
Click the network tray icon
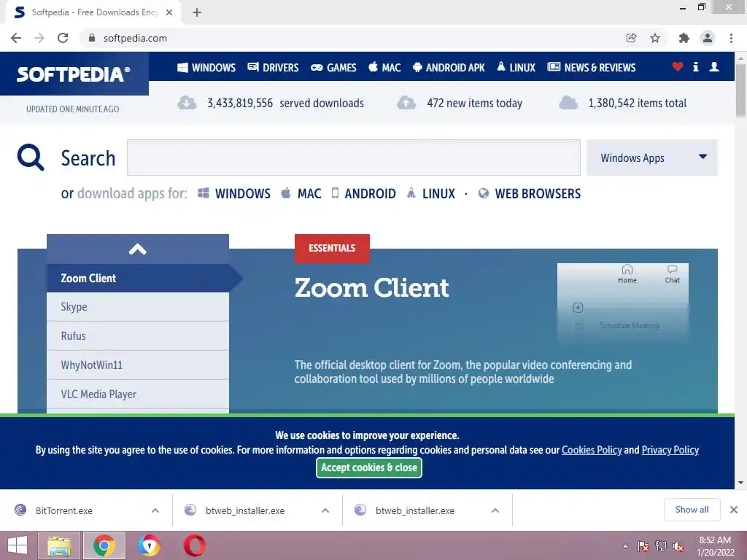661,546
